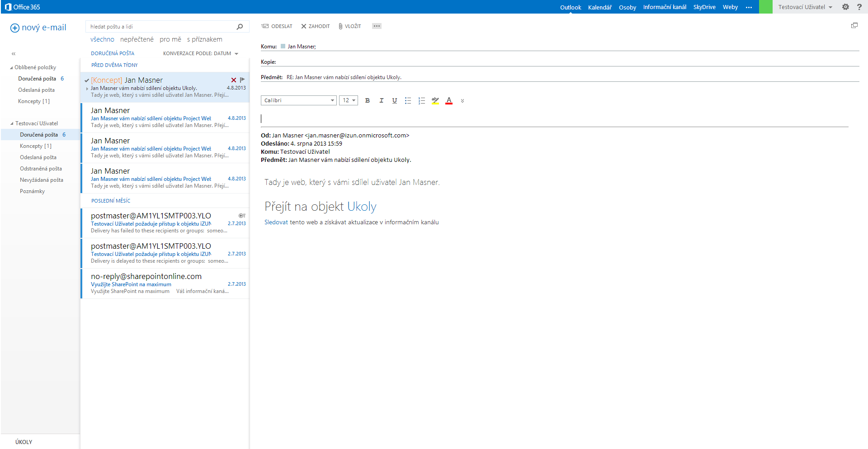Toggle bold formatting
Viewport: 868px width, 449px height.
tap(368, 100)
